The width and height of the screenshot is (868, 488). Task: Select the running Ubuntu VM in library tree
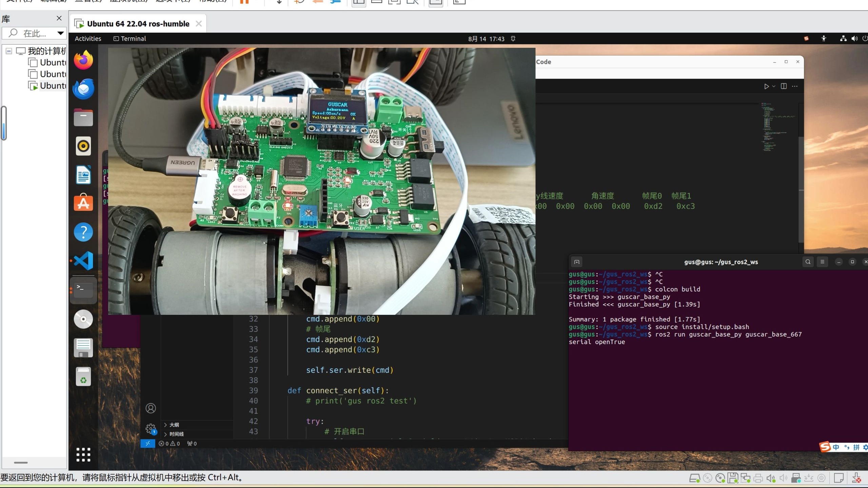point(47,86)
